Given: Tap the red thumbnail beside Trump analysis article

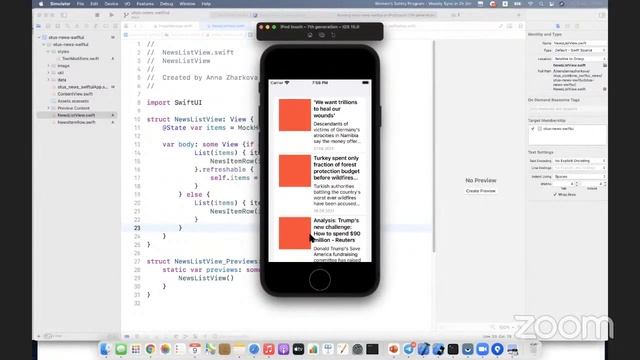Looking at the screenshot, I should 295,233.
